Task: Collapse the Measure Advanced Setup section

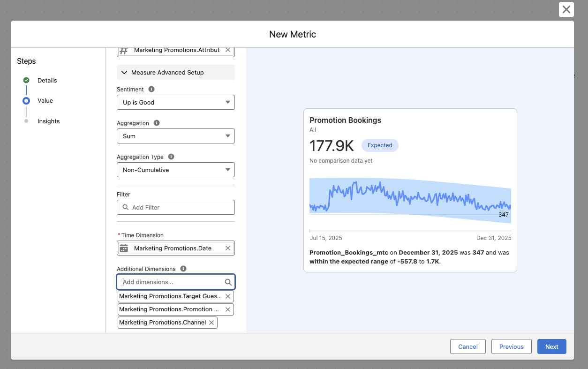Action: click(175, 72)
